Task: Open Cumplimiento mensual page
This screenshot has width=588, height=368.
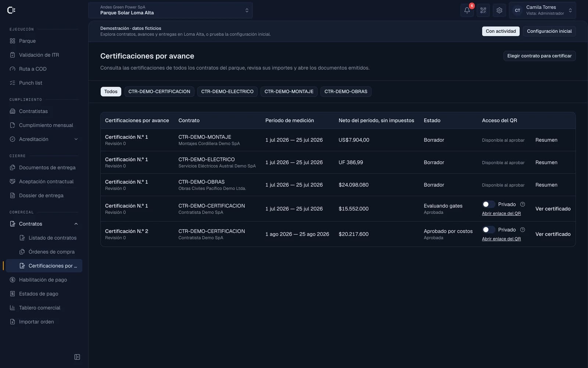Action: tap(44, 125)
